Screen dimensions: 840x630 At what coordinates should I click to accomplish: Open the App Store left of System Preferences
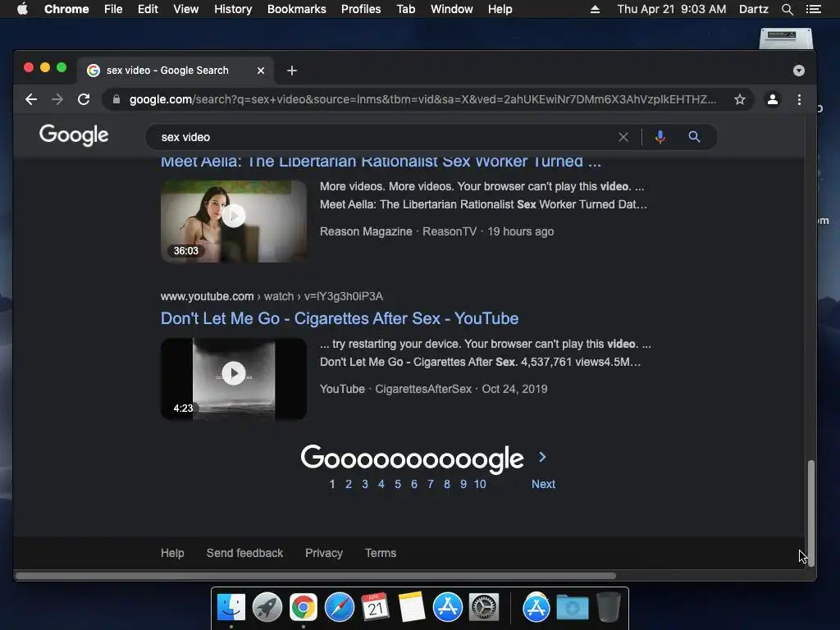pos(448,608)
